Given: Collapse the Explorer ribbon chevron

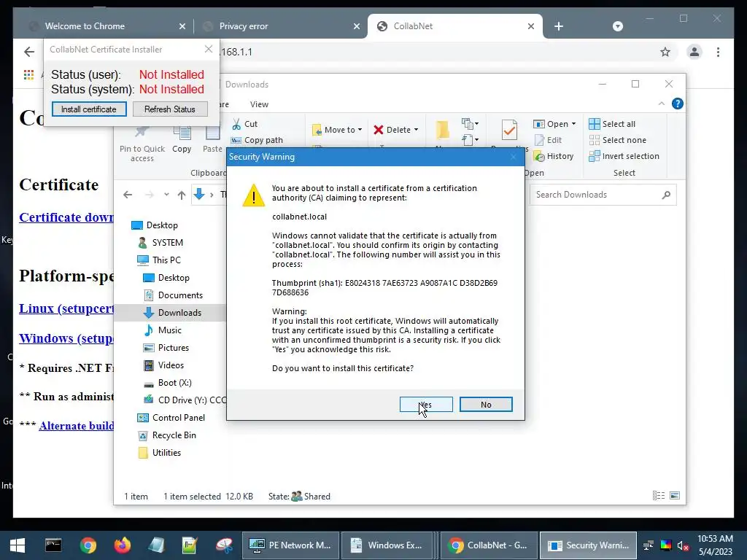Looking at the screenshot, I should 661,104.
